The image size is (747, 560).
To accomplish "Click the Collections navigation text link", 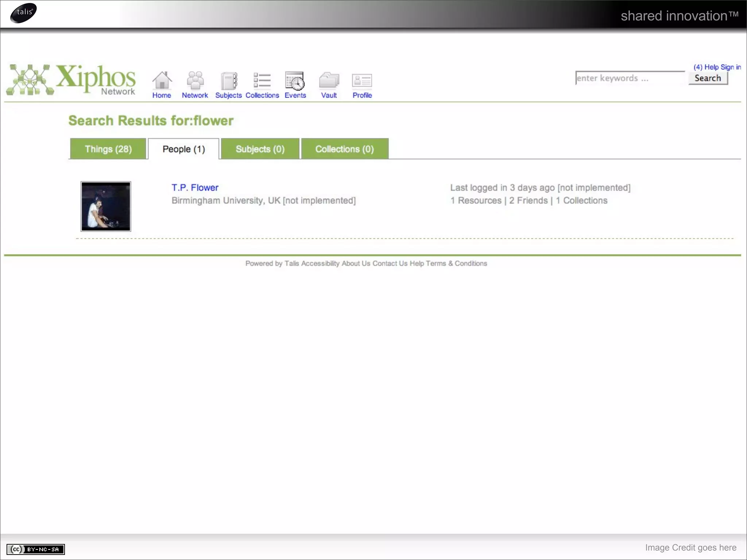I will coord(262,95).
